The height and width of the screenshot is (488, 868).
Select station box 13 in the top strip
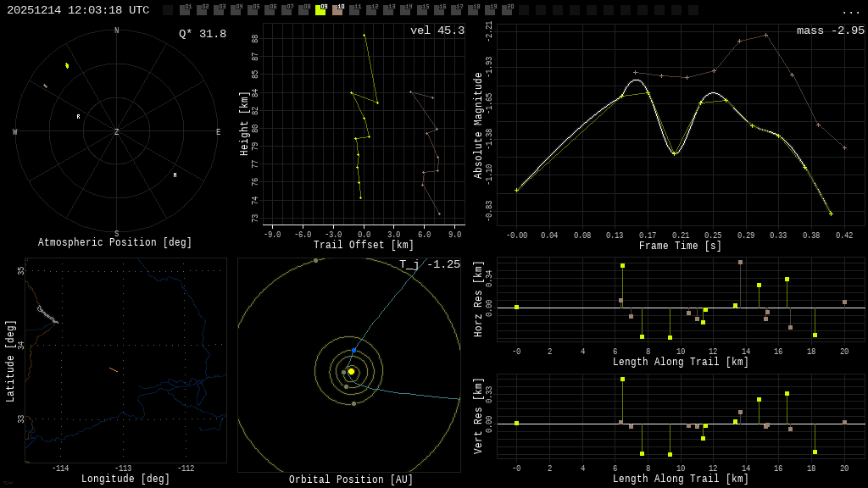pos(388,10)
